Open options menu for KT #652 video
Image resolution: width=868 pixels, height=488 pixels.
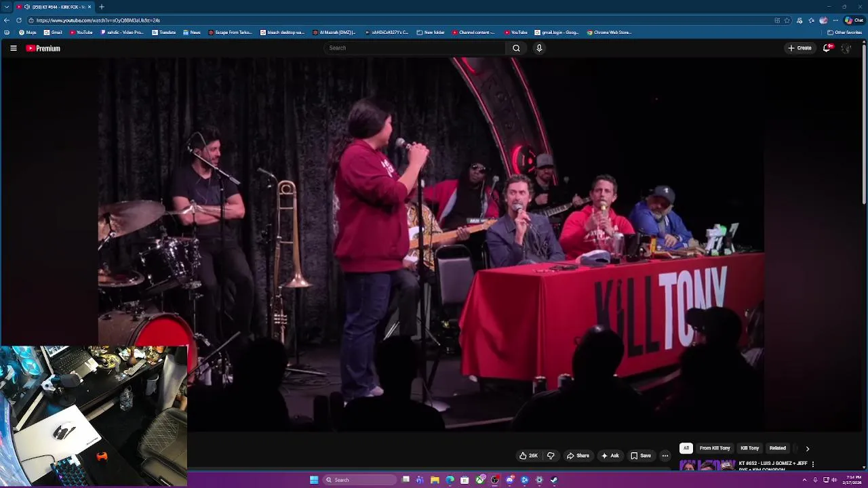[812, 464]
